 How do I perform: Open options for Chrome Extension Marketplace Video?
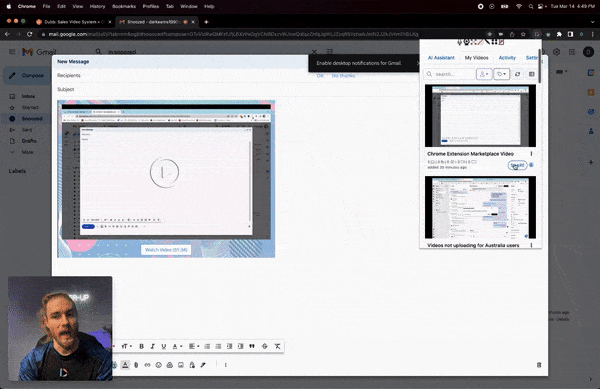click(x=531, y=154)
